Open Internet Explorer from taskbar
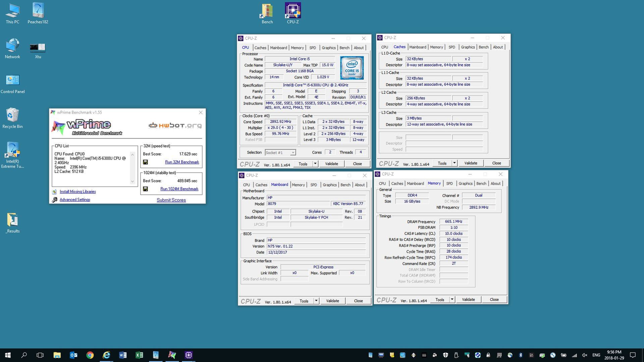 tap(106, 355)
